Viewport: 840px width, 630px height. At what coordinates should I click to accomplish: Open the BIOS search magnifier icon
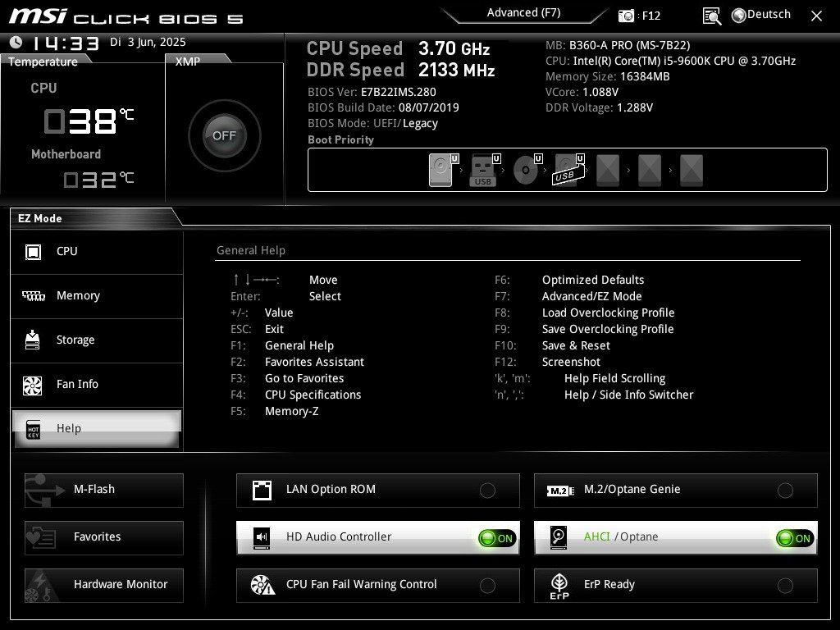click(x=712, y=16)
